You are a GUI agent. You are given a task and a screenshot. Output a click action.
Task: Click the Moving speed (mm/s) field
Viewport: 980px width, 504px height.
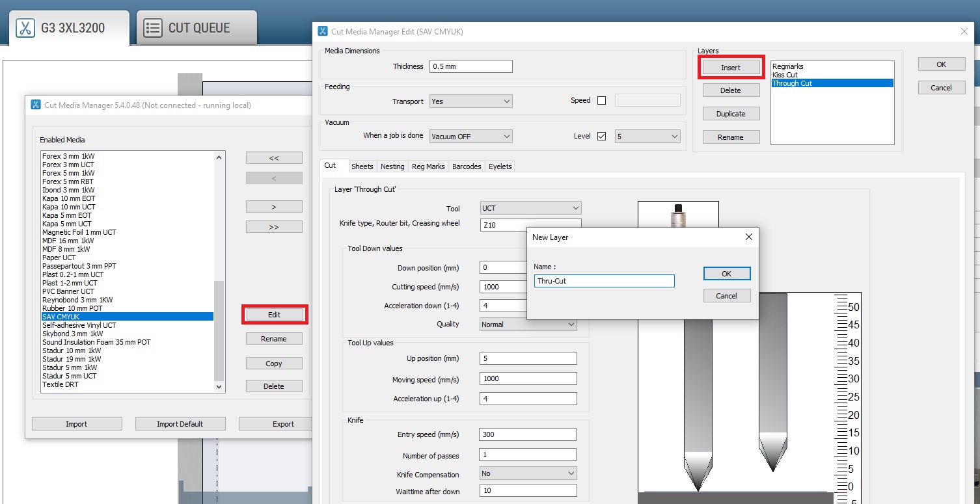pos(528,379)
